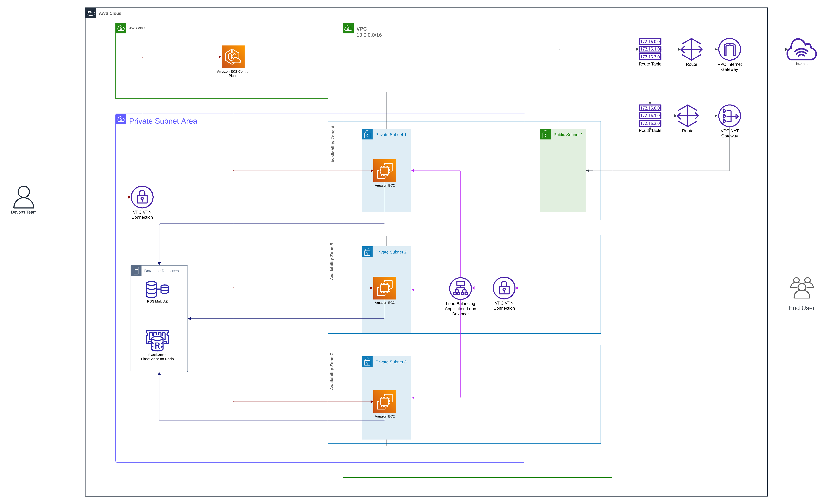Select the lower Route Table icon
832x504 pixels.
650,116
